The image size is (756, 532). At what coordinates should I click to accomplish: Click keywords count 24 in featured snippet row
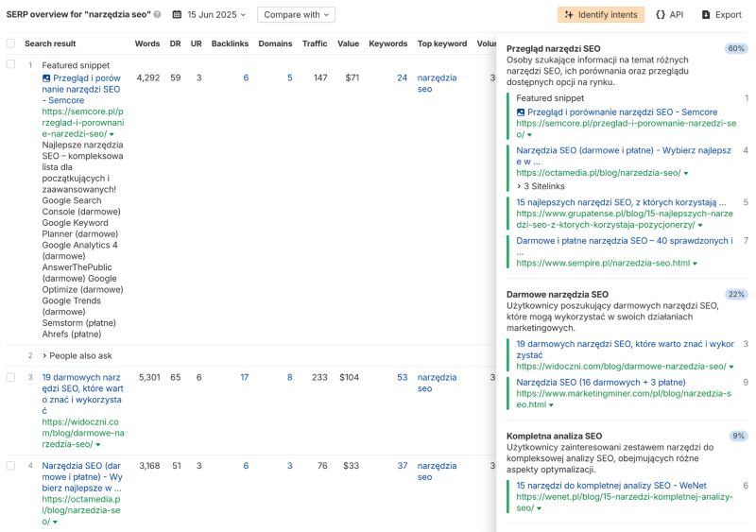click(x=403, y=78)
